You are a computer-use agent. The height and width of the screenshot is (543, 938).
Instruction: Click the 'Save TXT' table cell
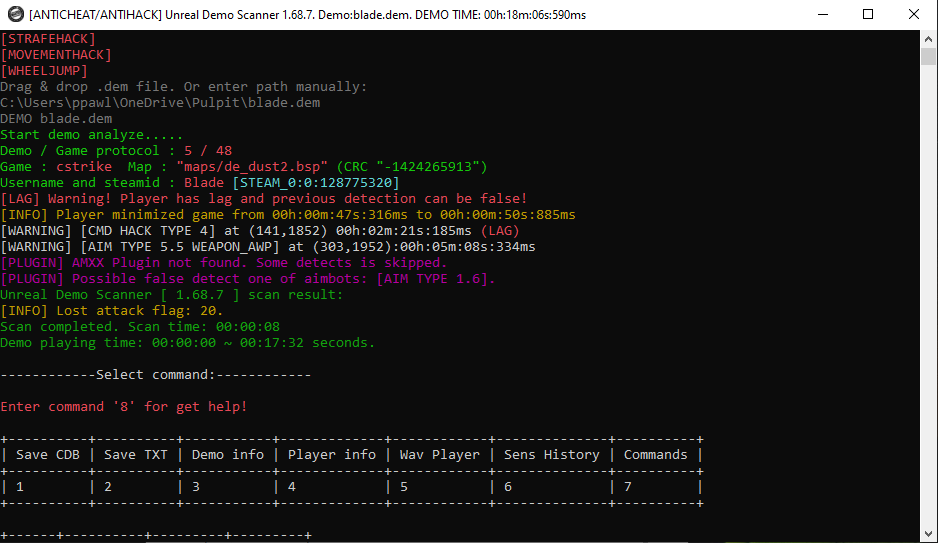136,455
